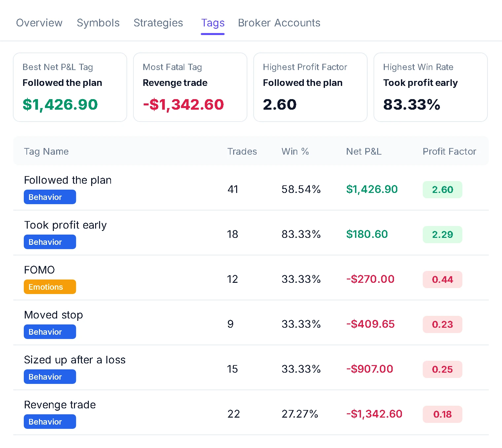Screen dimensions: 502x448
Task: Click the Most Fatal Tag card
Action: point(190,87)
